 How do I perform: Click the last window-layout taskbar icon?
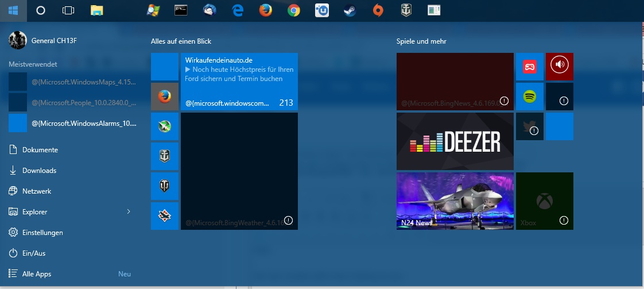pos(434,11)
